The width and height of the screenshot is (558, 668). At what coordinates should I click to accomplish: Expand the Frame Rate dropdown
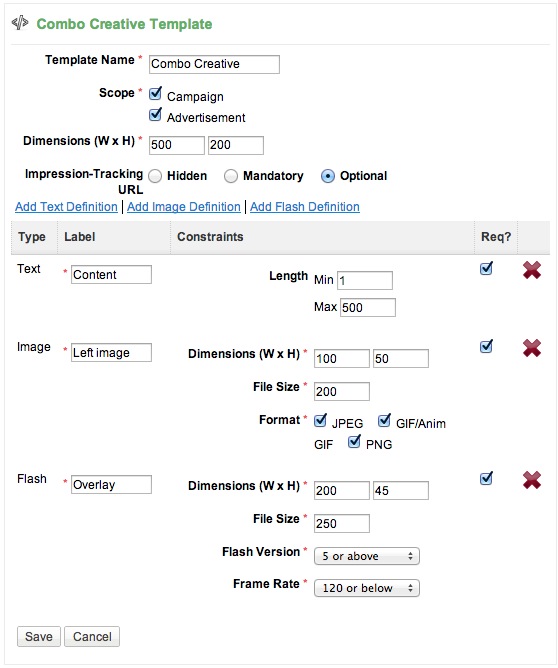coord(367,588)
